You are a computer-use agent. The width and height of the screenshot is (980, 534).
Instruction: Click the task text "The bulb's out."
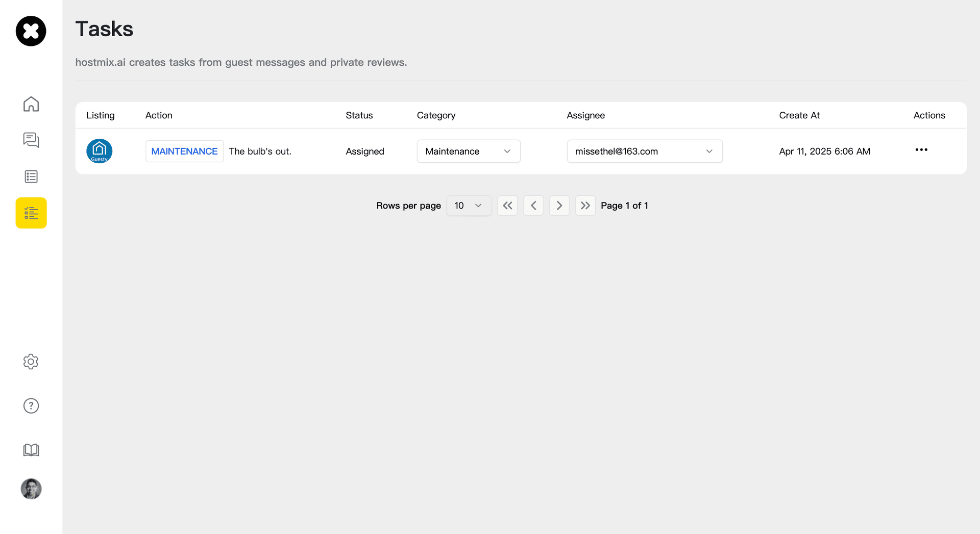(260, 151)
